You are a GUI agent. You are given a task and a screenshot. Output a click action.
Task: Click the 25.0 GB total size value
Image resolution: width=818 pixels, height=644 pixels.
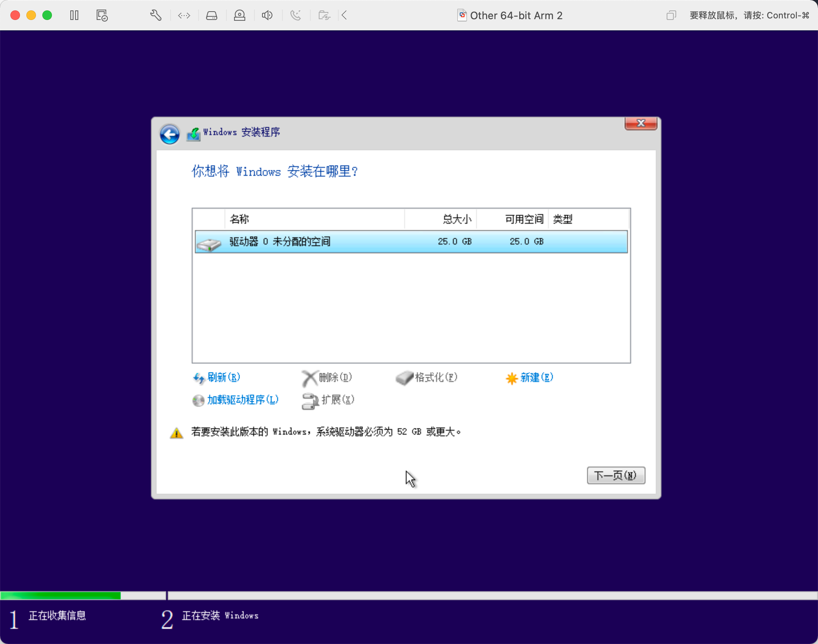point(455,242)
